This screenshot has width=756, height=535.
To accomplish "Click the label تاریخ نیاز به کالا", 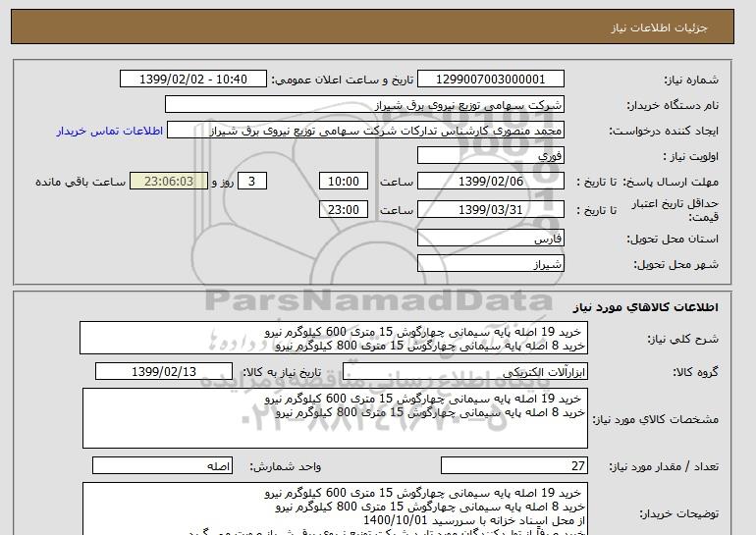I will point(282,372).
